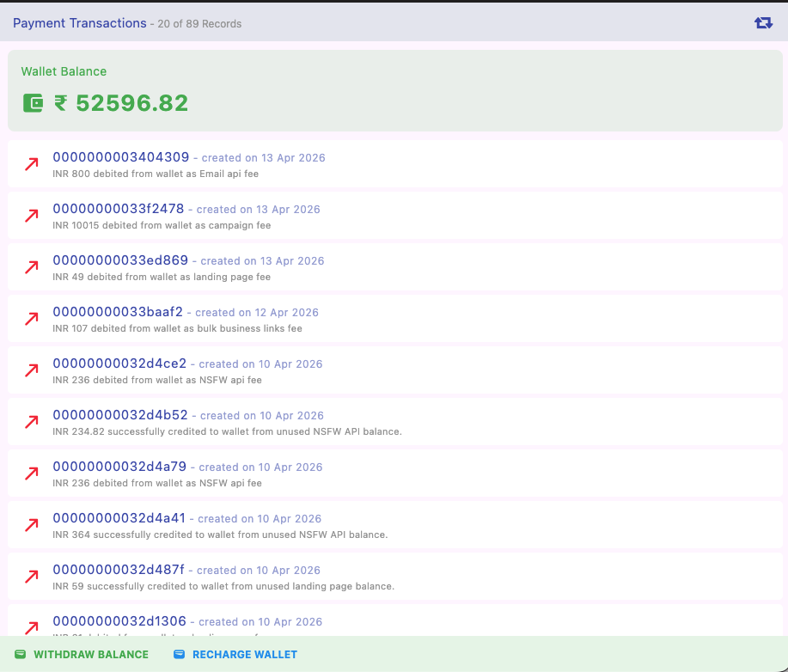Open transaction ID 00000000033baaf2

click(x=118, y=312)
